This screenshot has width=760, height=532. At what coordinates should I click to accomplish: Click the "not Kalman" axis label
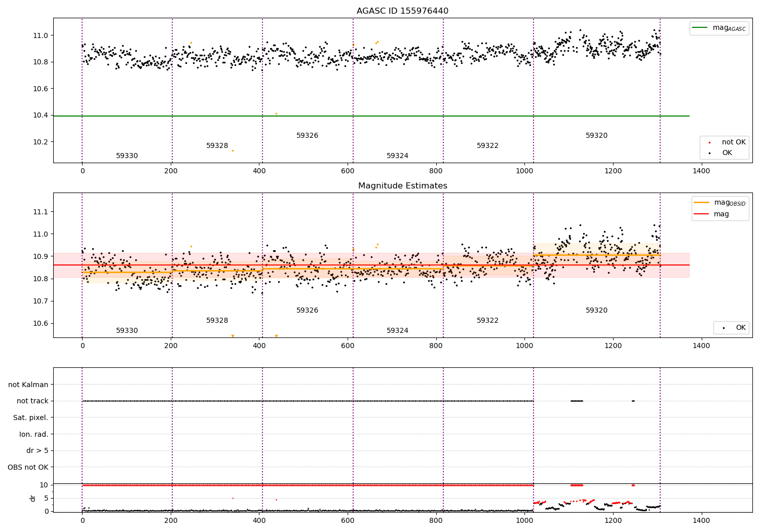click(28, 385)
